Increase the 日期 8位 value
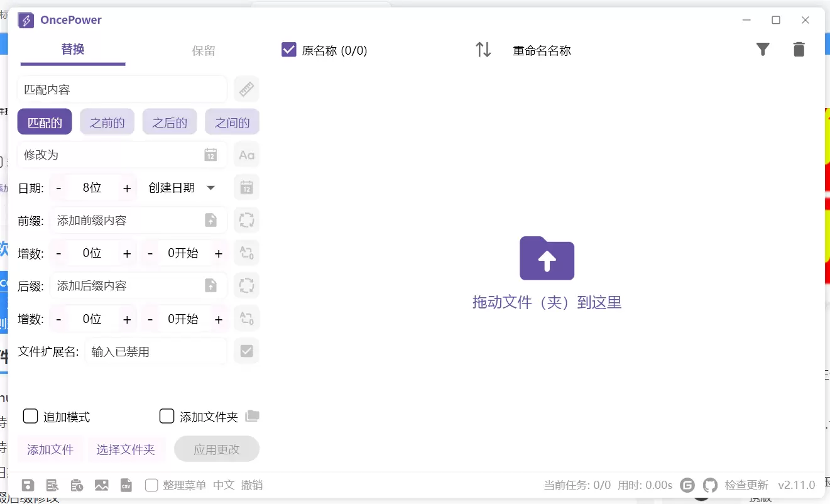 point(127,188)
